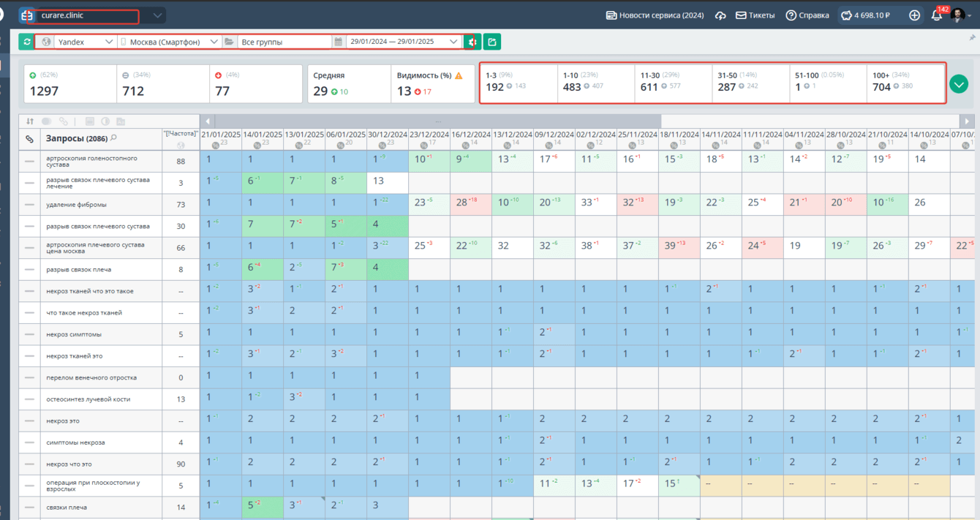
Task: Toggle the pill switch in table toolbar
Action: pyautogui.click(x=47, y=121)
